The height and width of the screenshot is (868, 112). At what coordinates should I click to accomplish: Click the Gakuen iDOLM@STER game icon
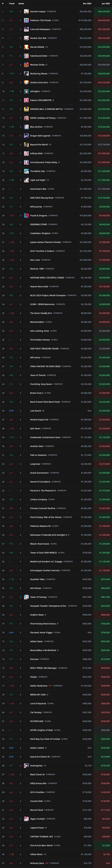26,100
